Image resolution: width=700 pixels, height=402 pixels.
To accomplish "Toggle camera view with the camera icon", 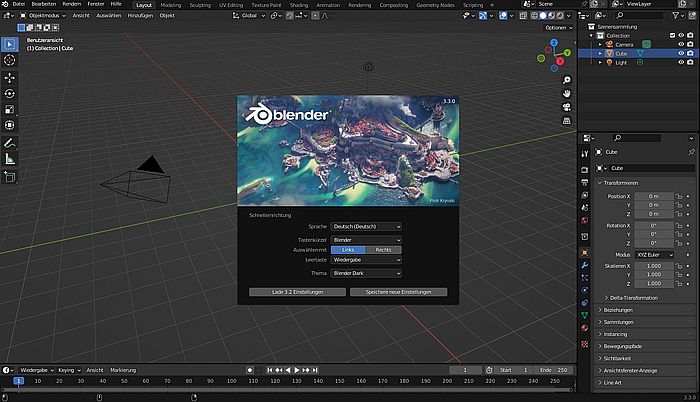I will 566,108.
